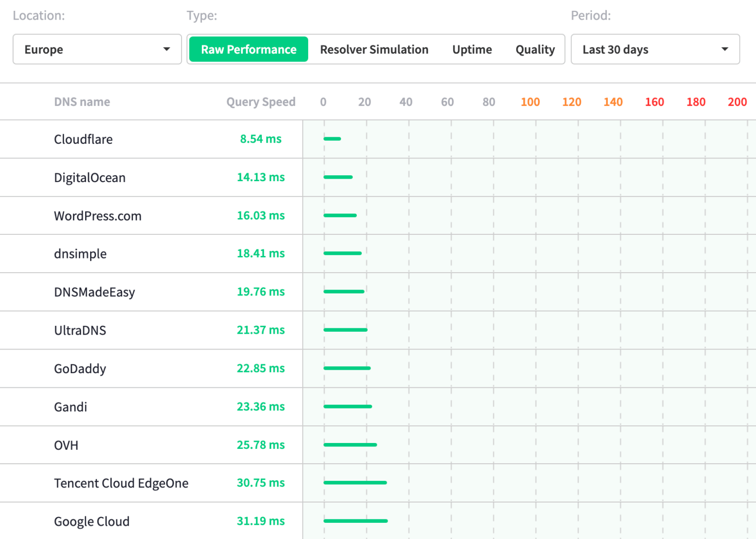Open the Cloudflare DNS provider entry

click(x=83, y=139)
